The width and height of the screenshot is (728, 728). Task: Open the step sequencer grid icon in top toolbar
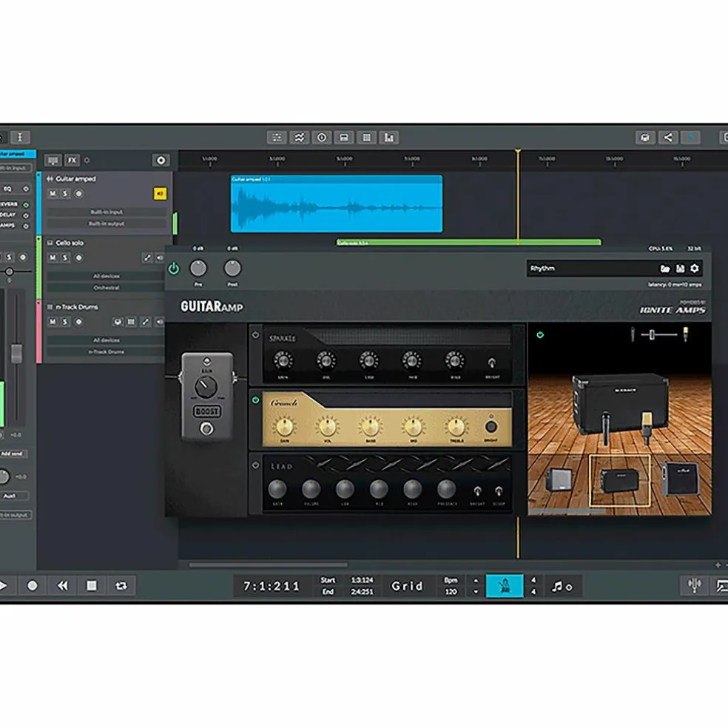(367, 138)
